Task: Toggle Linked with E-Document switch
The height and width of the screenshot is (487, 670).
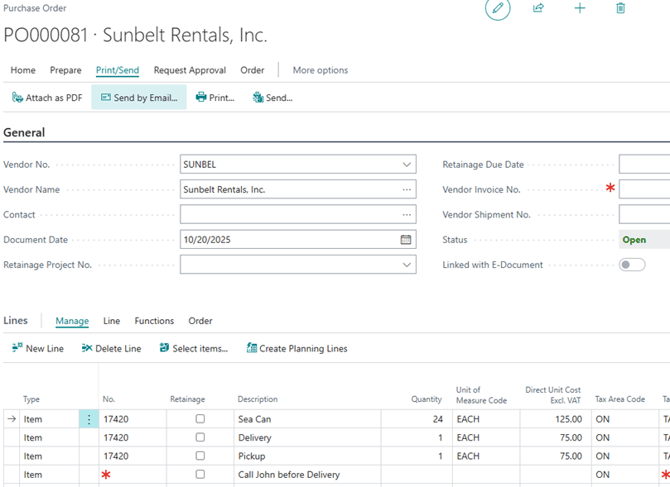Action: pyautogui.click(x=632, y=265)
